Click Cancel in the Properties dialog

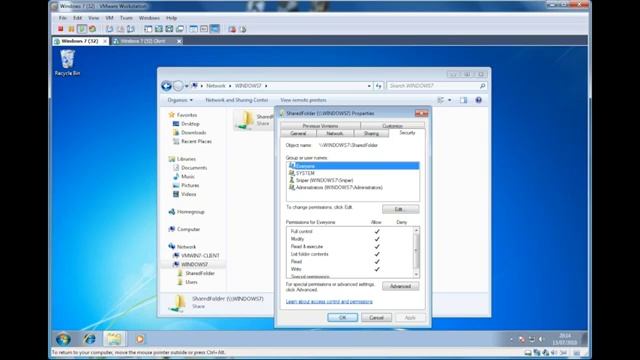[x=376, y=318]
